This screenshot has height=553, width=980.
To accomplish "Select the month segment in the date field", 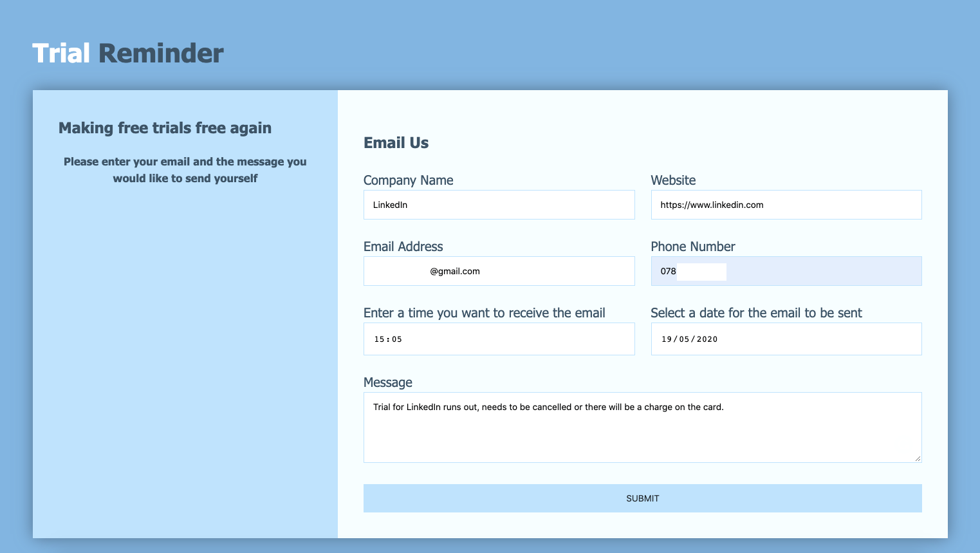I will point(683,339).
